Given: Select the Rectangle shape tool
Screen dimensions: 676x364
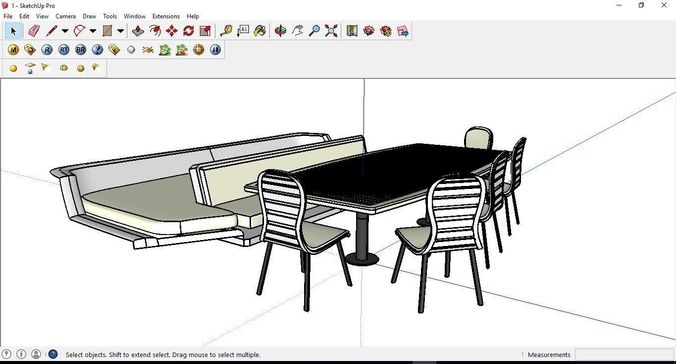Looking at the screenshot, I should (107, 31).
